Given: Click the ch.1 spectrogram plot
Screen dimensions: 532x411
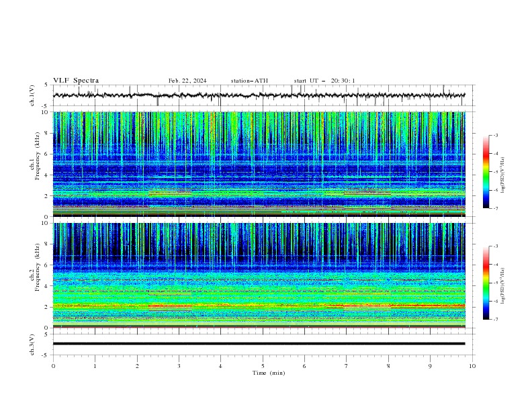Looking at the screenshot, I should [259, 164].
